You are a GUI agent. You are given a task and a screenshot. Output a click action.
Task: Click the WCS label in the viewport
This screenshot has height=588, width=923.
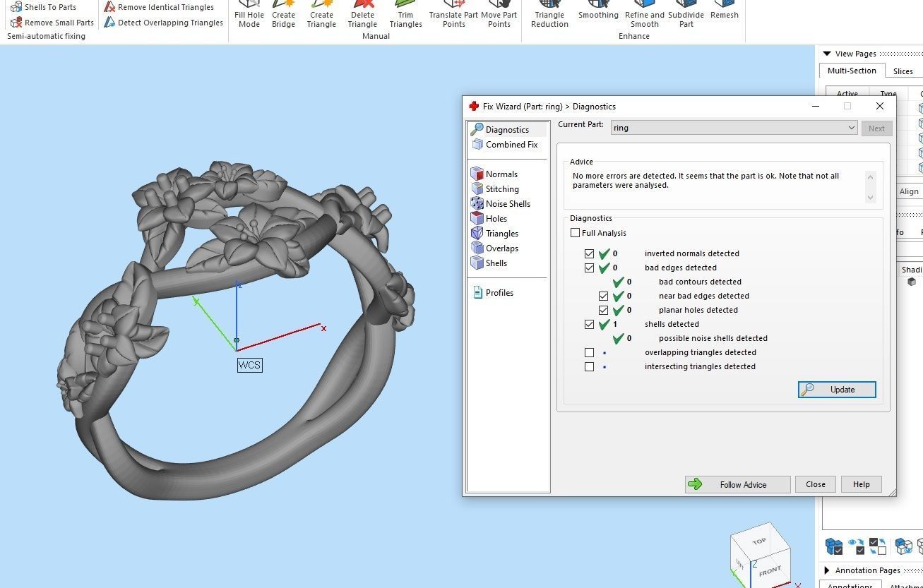pyautogui.click(x=249, y=365)
